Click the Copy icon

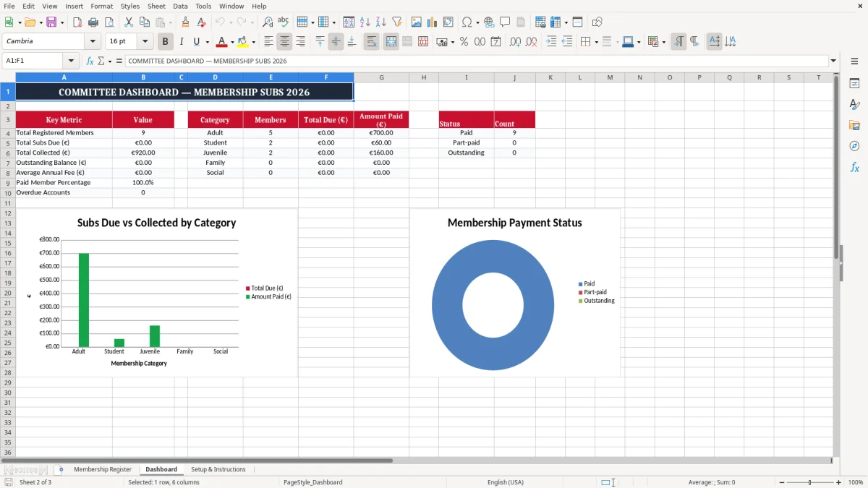(x=143, y=22)
